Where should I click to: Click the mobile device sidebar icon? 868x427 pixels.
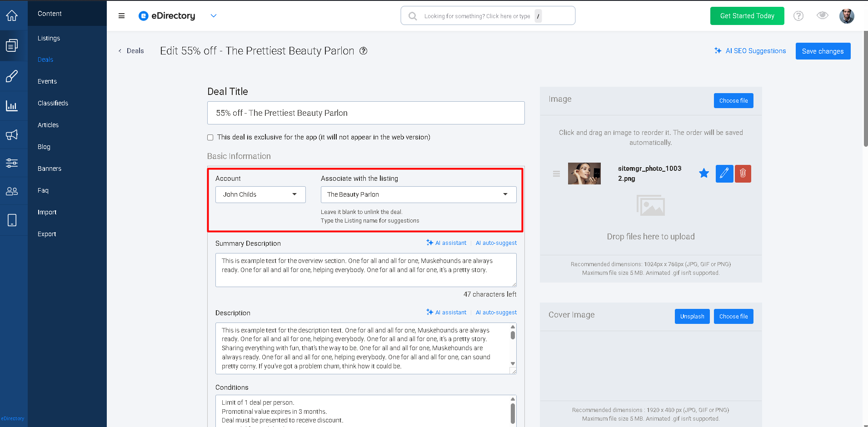pyautogui.click(x=12, y=220)
